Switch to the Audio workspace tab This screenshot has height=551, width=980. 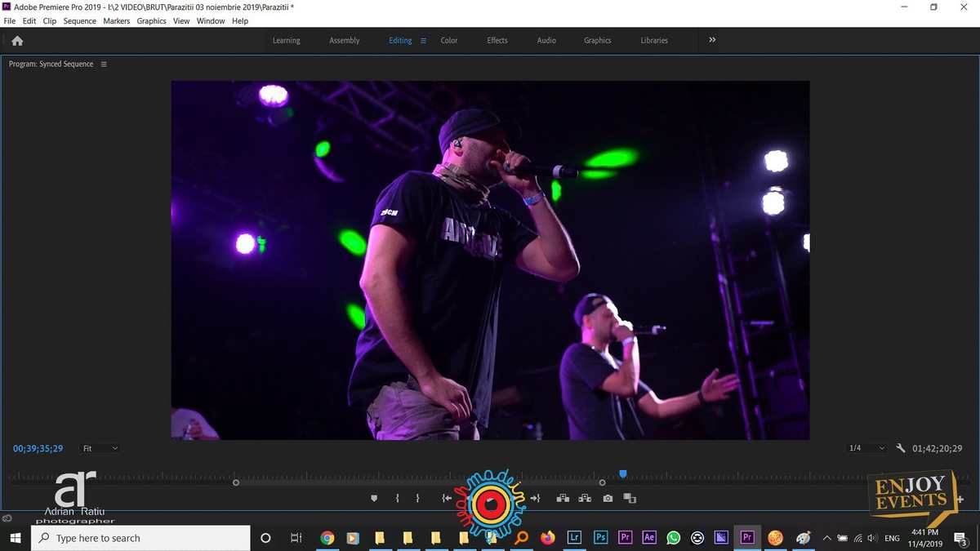tap(546, 41)
